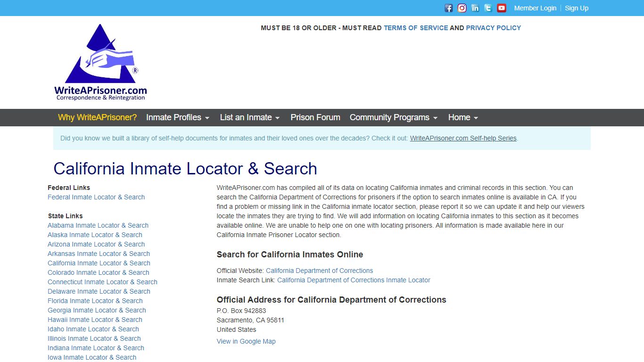Screen dimensions: 644x362
Task: Open Indiana Inmate Locator & Search
Action: [x=96, y=348]
